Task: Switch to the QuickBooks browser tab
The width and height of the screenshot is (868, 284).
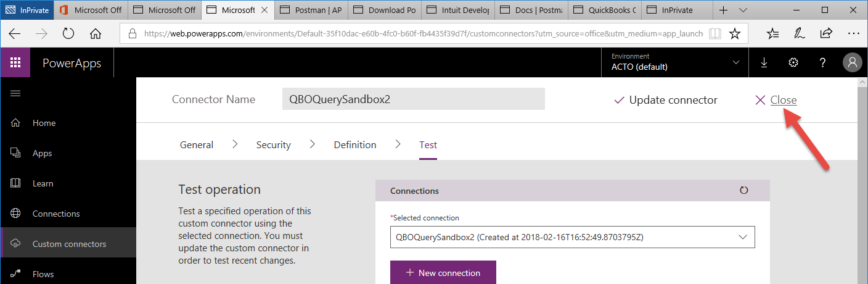Action: point(605,10)
